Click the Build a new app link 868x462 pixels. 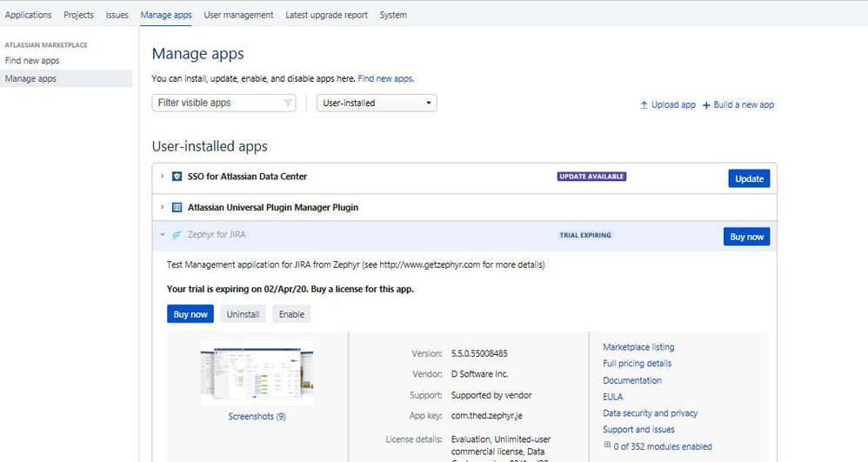coord(744,104)
